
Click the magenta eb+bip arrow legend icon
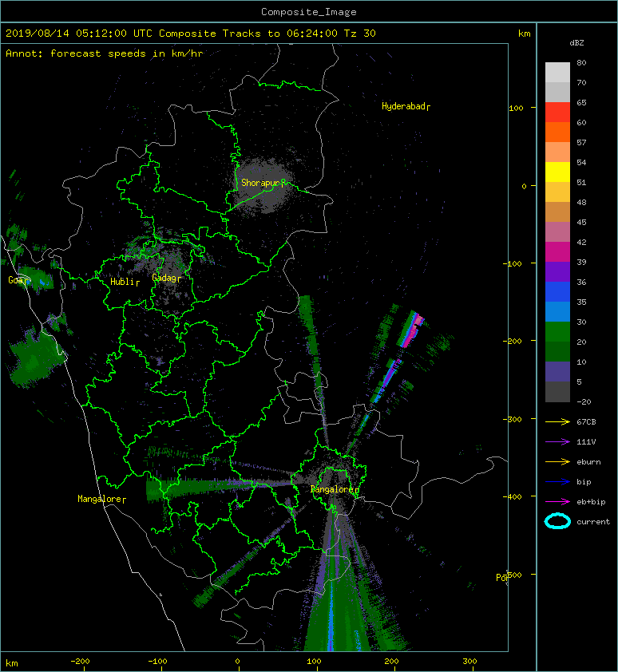point(557,502)
